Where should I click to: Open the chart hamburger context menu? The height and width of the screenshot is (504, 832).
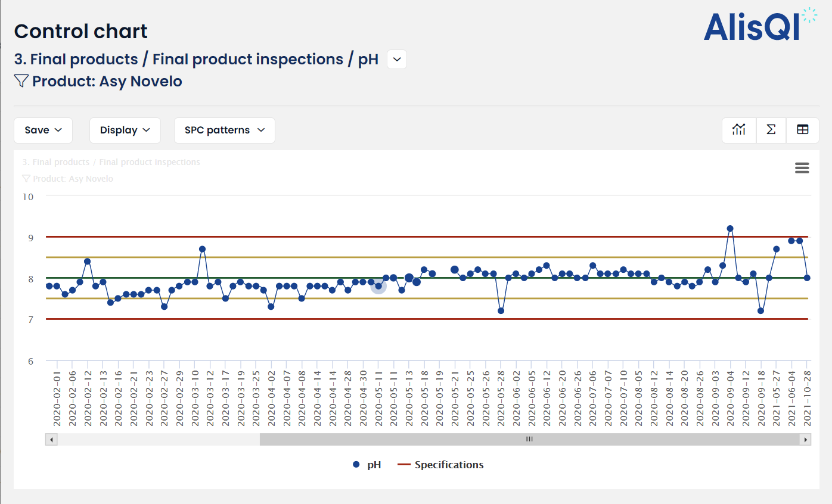[x=802, y=168]
